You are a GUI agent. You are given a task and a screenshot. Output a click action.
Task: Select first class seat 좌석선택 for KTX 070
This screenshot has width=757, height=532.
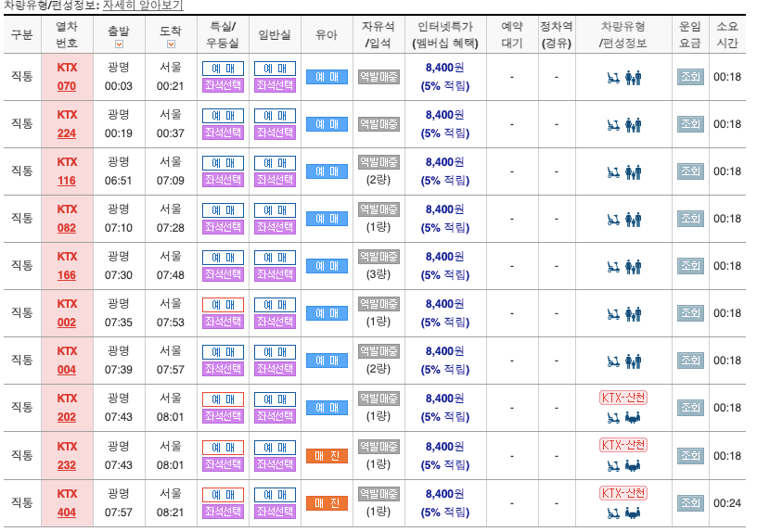[223, 85]
